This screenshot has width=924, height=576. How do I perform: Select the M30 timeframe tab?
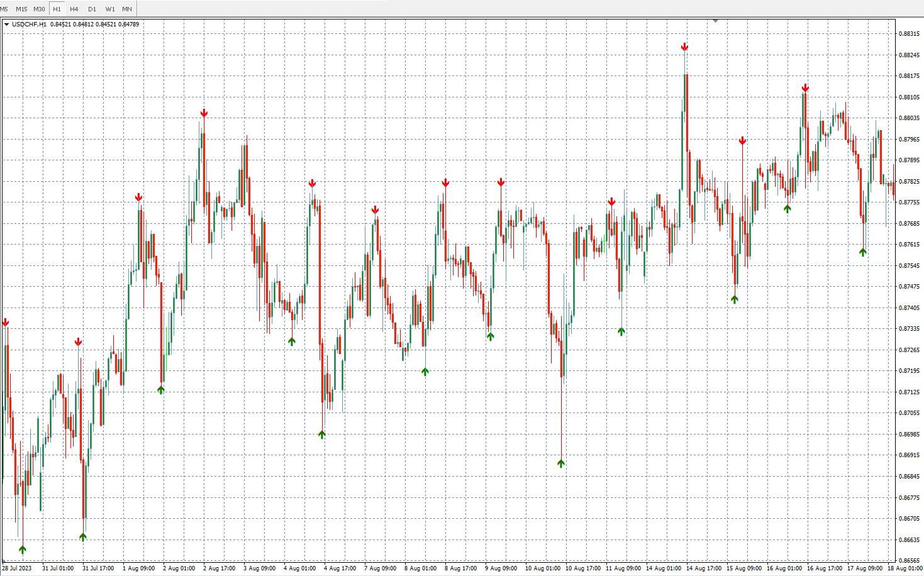pyautogui.click(x=39, y=9)
